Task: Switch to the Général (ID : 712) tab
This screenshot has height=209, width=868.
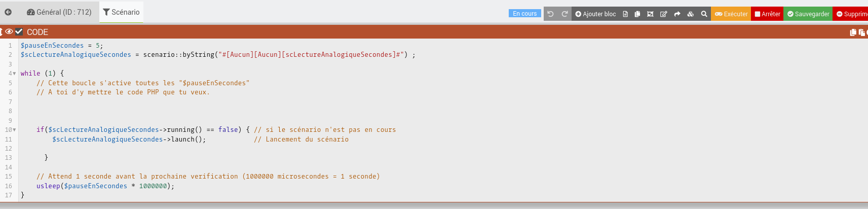Action: (59, 12)
